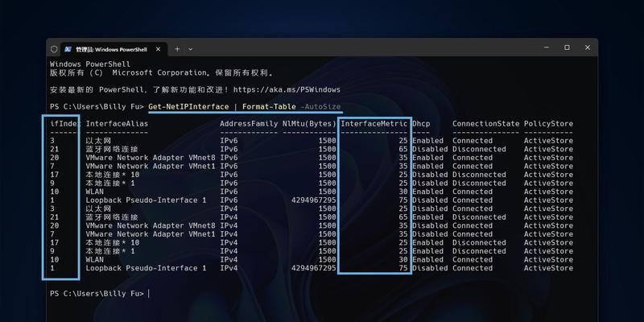Image resolution: width=644 pixels, height=322 pixels.
Task: Click the AddressFamily column header
Action: coord(249,124)
